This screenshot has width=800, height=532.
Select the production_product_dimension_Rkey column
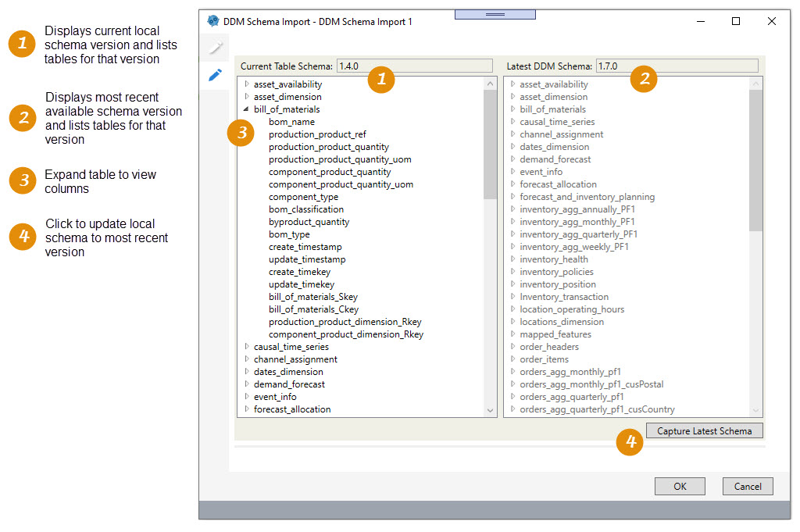click(345, 322)
